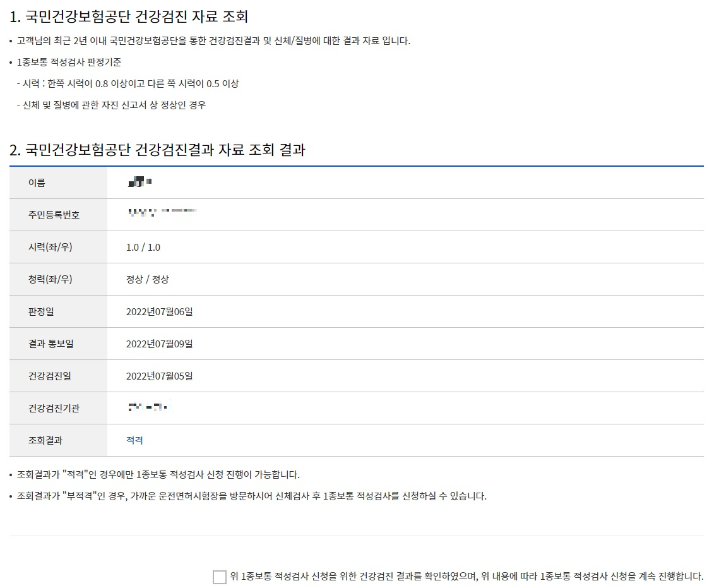Click the '최근 2년 이내' description bullet
This screenshot has height=588, width=719.
(213, 41)
